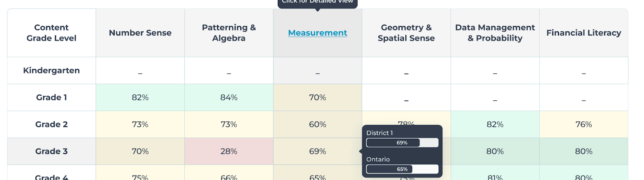
Task: Select the Kindergarten row label
Action: (52, 71)
